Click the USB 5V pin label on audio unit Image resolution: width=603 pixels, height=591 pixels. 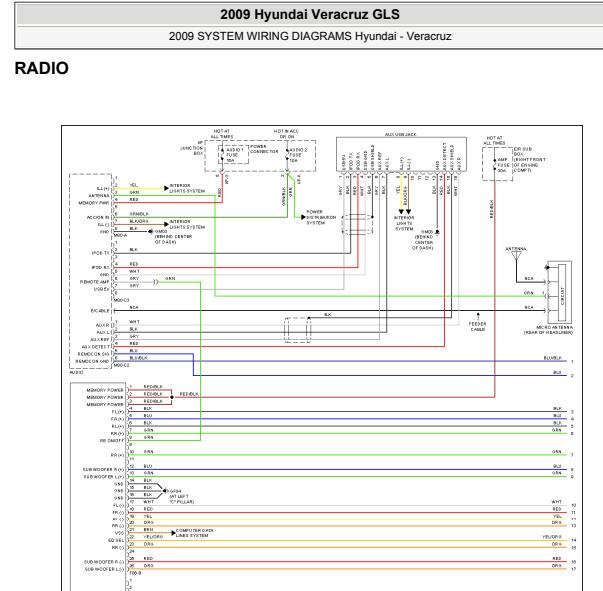tap(102, 289)
